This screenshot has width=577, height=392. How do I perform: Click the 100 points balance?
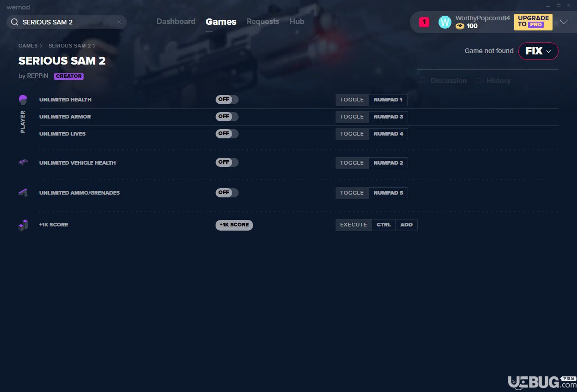(472, 26)
